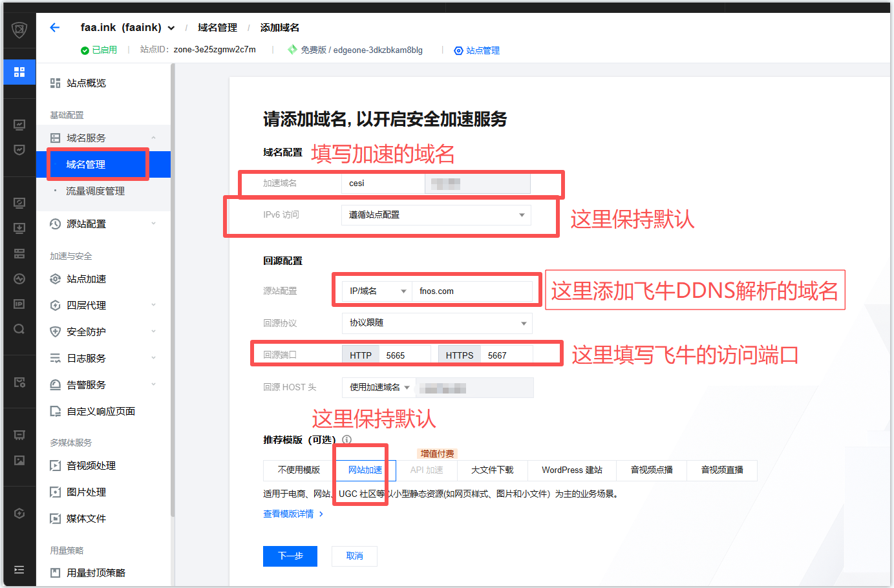Select 域名管理 in the sidebar

click(x=103, y=164)
